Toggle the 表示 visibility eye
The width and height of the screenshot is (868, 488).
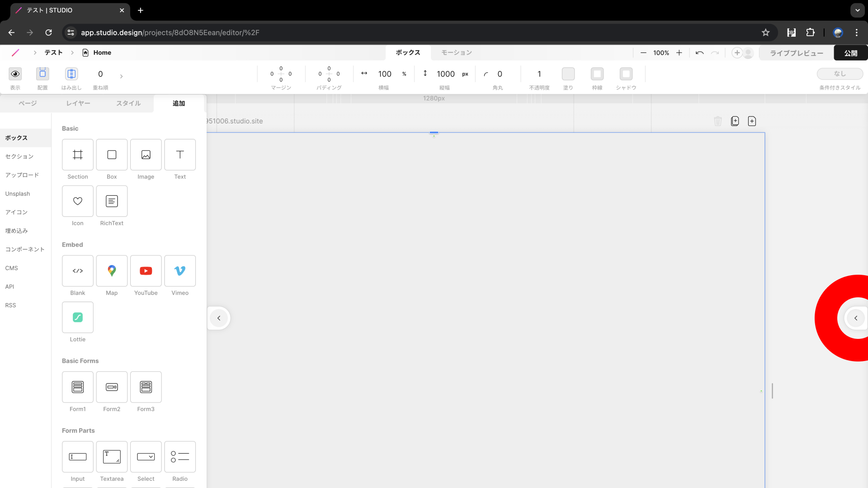pyautogui.click(x=15, y=74)
